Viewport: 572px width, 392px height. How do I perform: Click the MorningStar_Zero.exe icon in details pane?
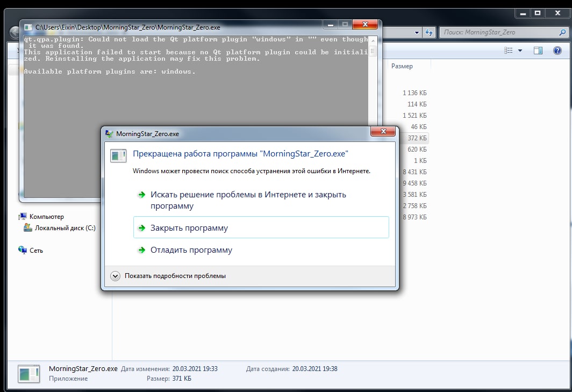[28, 373]
